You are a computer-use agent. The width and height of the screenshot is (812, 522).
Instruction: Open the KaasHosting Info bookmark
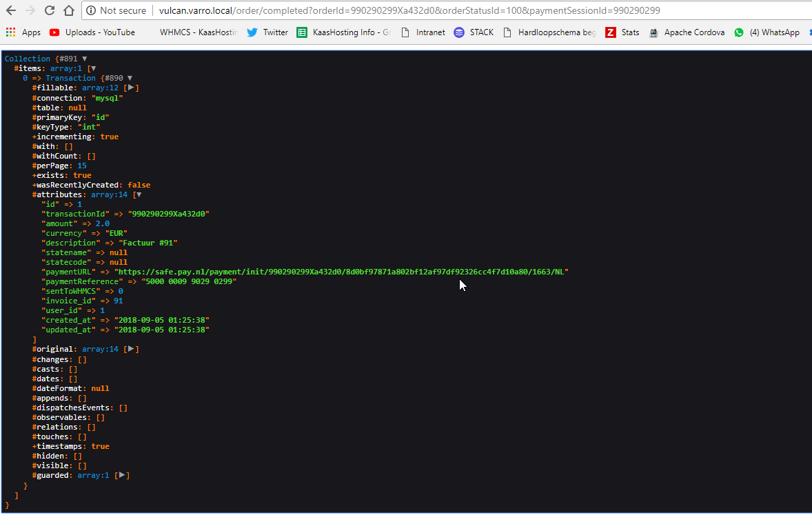tap(343, 32)
